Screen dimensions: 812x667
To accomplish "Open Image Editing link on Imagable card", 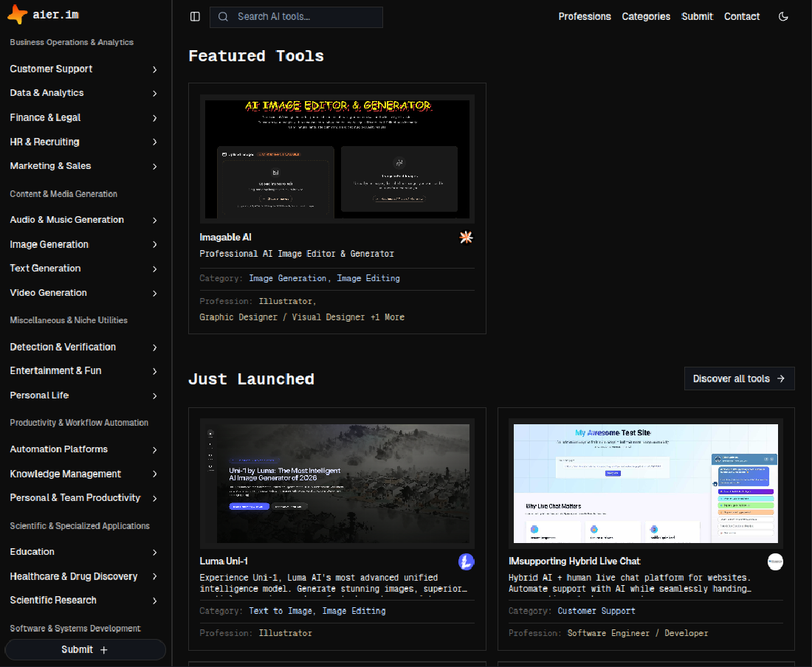I will (368, 278).
